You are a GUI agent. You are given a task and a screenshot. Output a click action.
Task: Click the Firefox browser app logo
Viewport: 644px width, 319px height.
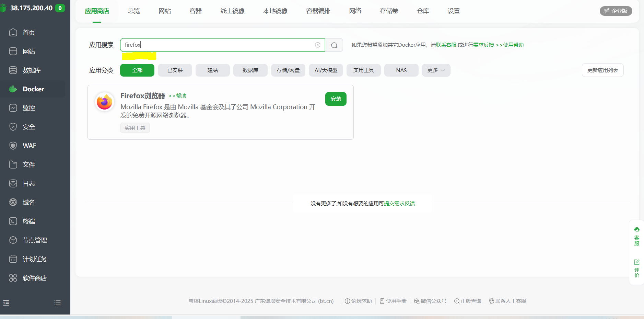(105, 102)
